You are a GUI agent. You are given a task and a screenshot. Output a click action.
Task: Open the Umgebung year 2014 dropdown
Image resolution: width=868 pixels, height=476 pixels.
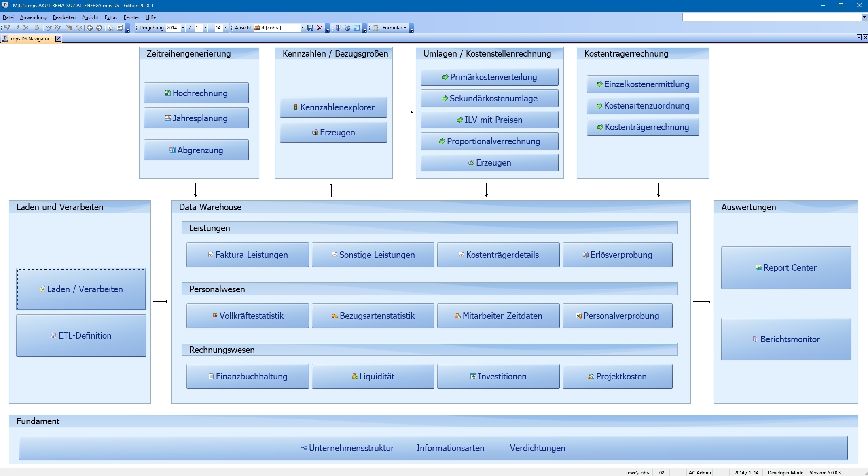point(183,28)
